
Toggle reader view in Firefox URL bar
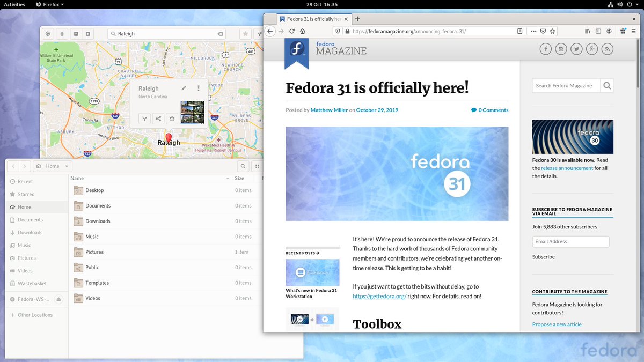(519, 31)
